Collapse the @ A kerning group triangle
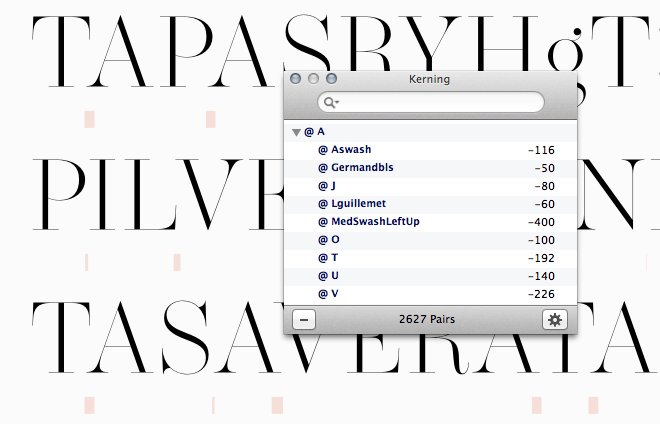The width and height of the screenshot is (660, 424). click(296, 133)
